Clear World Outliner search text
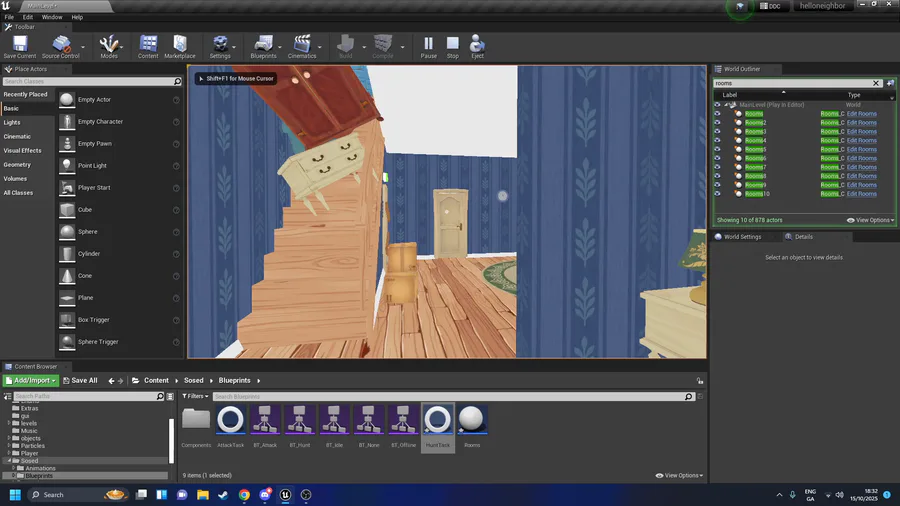 (876, 83)
